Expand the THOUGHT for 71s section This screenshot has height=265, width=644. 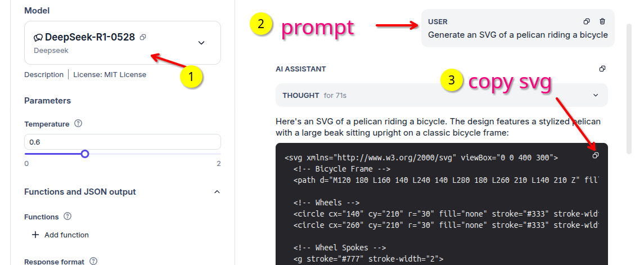coord(442,95)
